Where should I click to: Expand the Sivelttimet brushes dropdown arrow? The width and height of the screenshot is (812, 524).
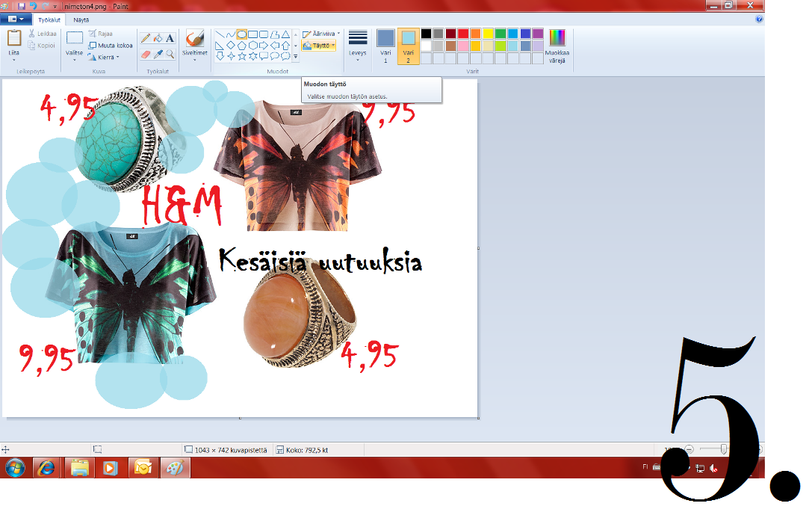[x=195, y=60]
